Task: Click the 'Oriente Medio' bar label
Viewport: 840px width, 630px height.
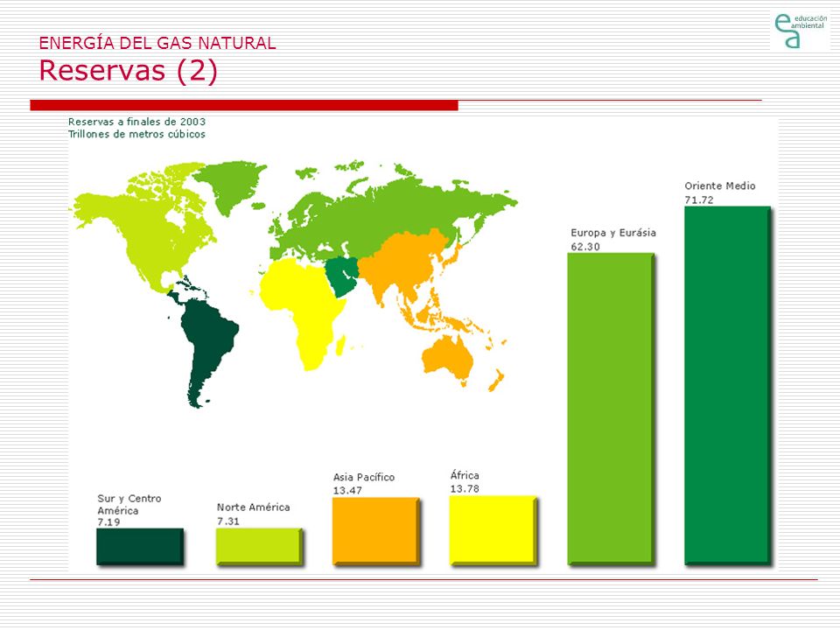Action: coord(720,185)
